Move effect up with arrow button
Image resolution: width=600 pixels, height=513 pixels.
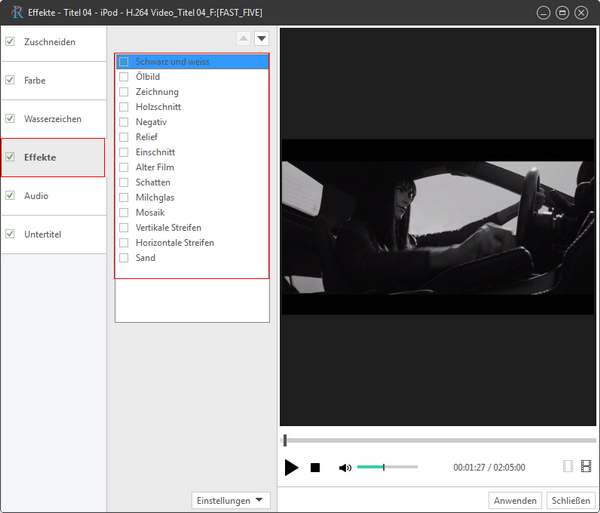(x=243, y=38)
